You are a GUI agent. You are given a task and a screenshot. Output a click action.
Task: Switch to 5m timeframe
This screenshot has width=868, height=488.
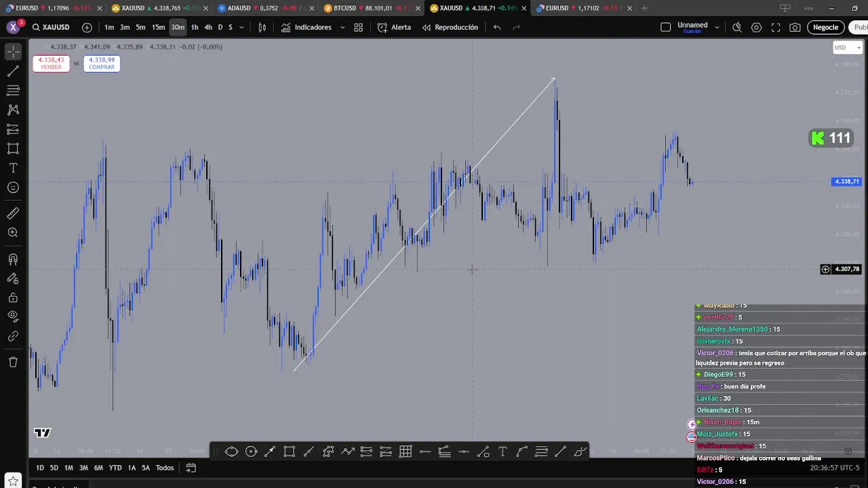140,27
